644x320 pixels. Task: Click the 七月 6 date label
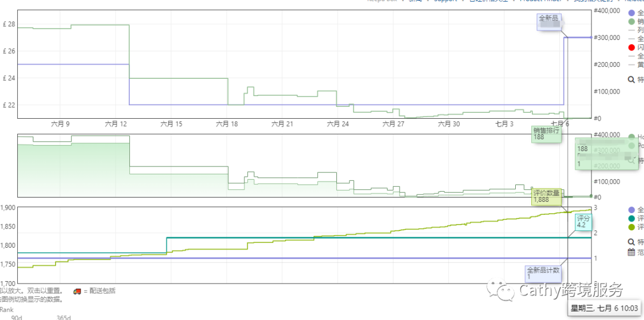560,124
